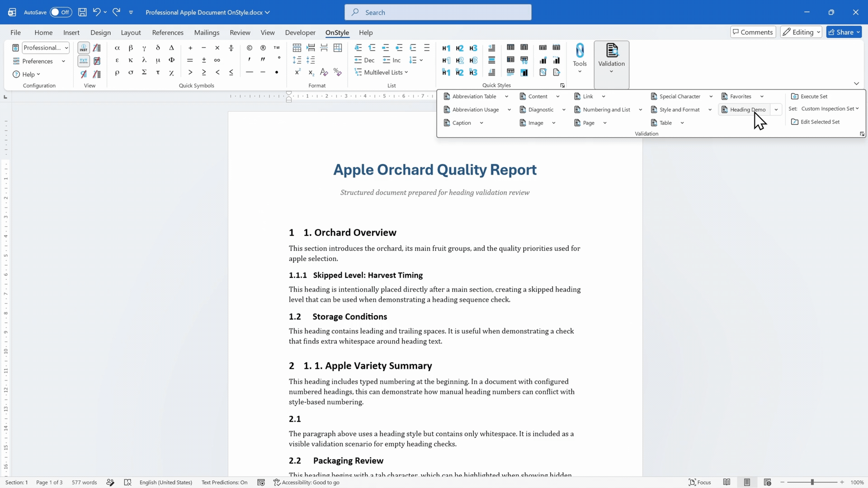Click the bottom-row H3 numbered style
Viewport: 868px width, 488px height.
coord(473,72)
